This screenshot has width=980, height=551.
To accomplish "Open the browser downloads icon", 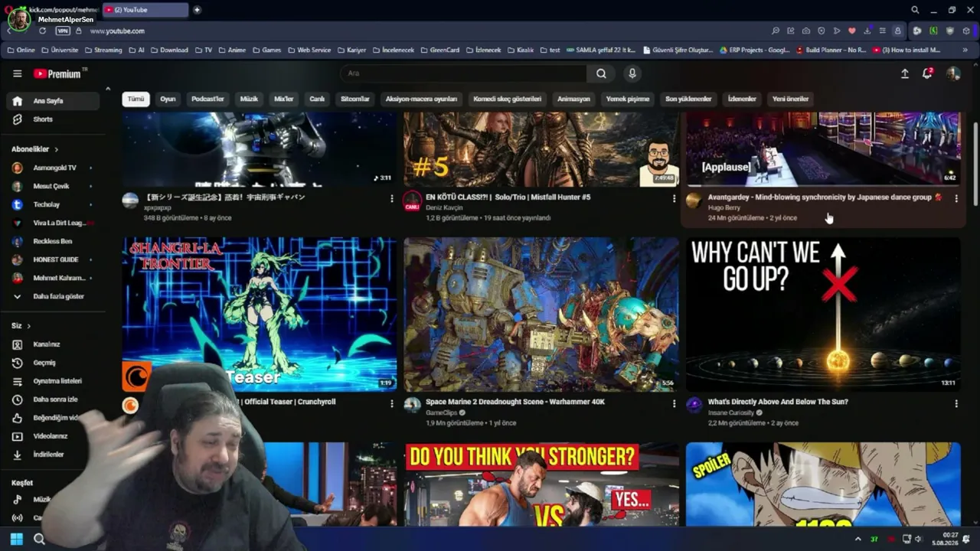I will (x=867, y=31).
